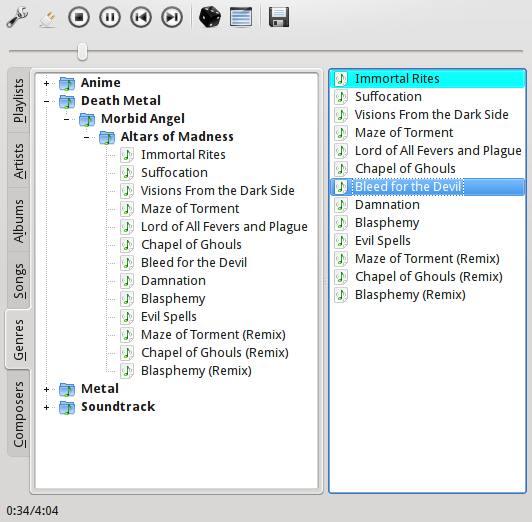Expand the Anime genre folder
The width and height of the screenshot is (532, 522).
[x=46, y=83]
